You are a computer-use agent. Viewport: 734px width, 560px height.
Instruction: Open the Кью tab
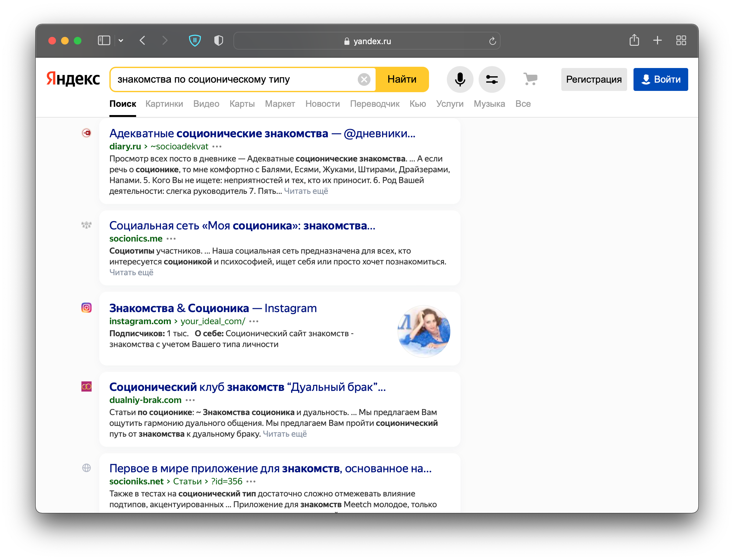point(418,104)
